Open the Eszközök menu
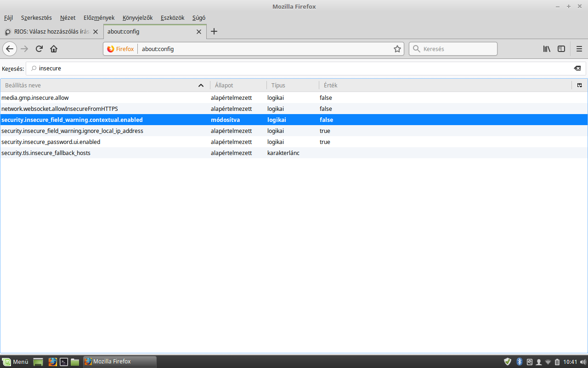This screenshot has width=588, height=368. 172,18
